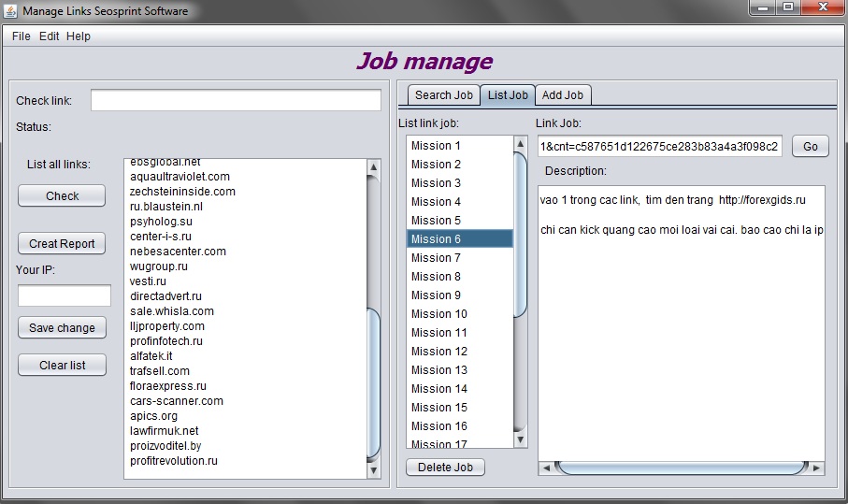Viewport: 848px width, 504px height.
Task: Select Mission 2 in the job list
Action: point(460,165)
